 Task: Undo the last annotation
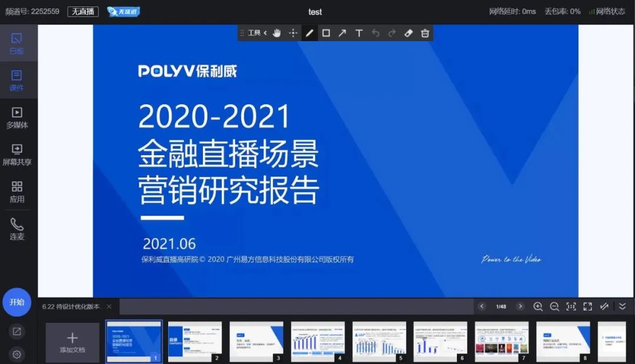pos(375,33)
